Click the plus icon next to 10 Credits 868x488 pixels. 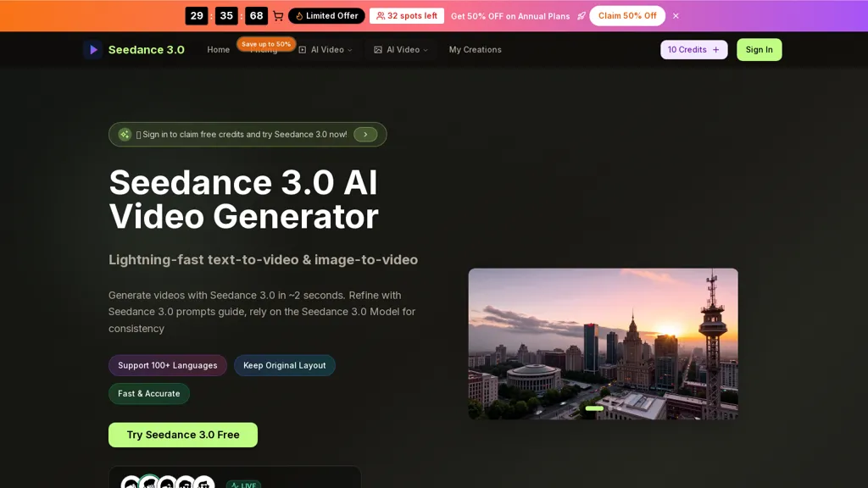715,50
